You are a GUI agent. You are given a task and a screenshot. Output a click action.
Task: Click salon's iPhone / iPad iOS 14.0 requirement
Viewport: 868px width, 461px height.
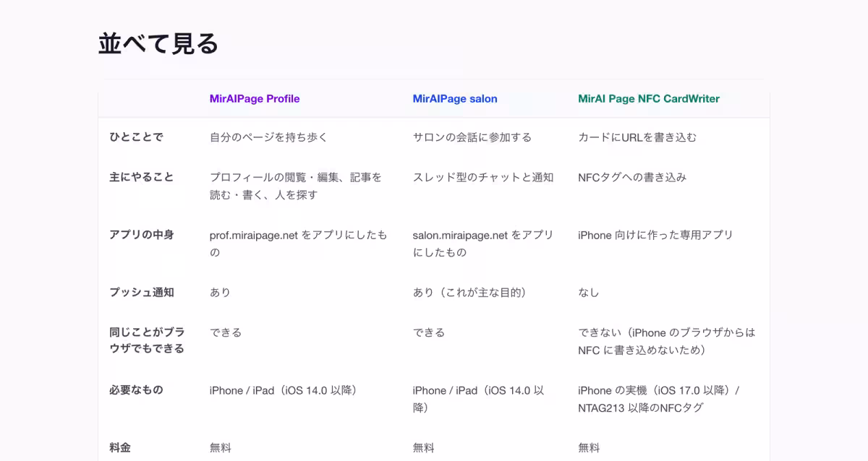[x=479, y=399]
